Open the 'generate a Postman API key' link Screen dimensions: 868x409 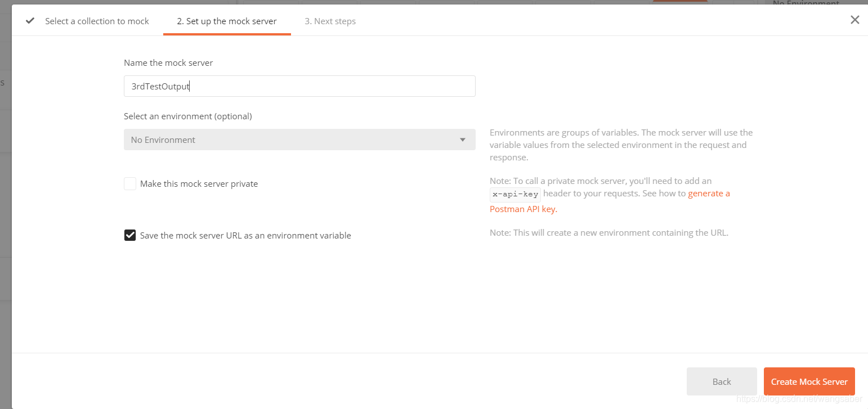(610, 201)
